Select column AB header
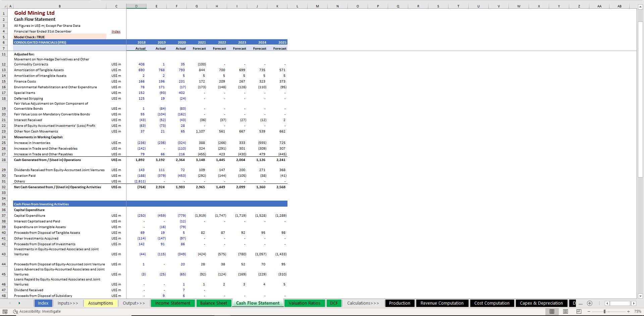The width and height of the screenshot is (644, 316). [x=620, y=6]
